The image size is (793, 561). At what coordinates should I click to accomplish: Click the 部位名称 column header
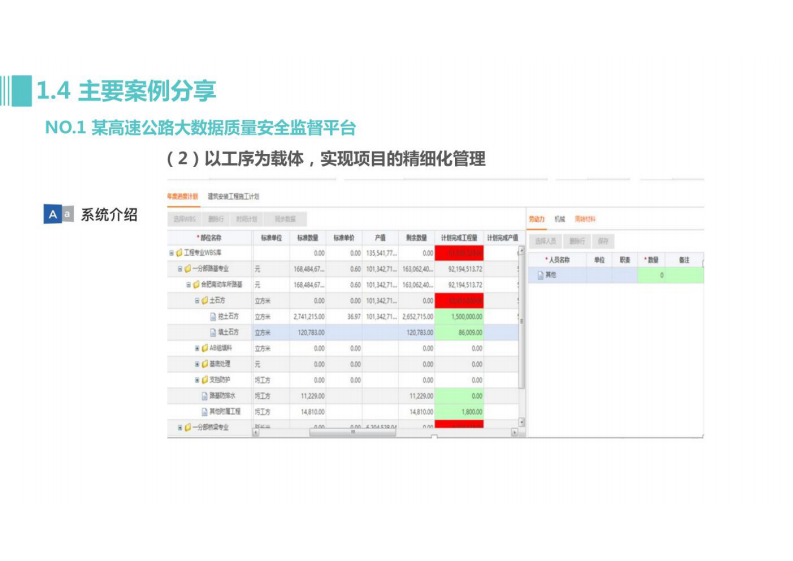(210, 238)
